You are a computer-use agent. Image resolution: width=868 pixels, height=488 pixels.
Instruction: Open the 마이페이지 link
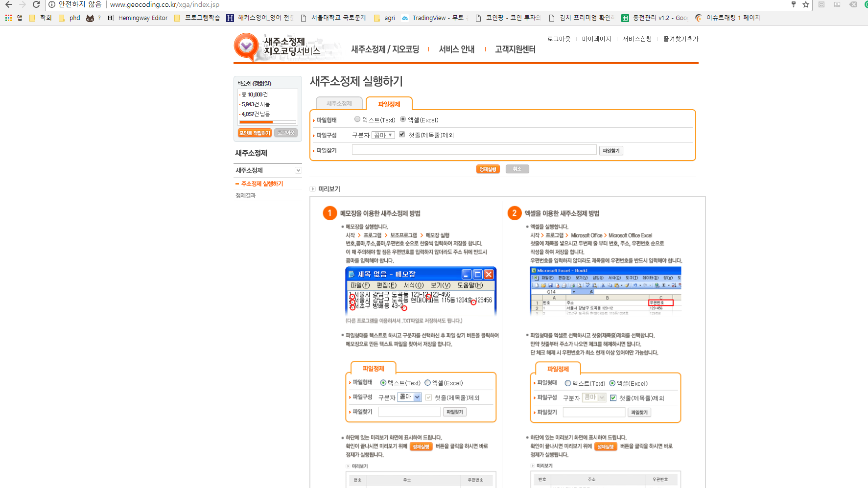point(596,39)
